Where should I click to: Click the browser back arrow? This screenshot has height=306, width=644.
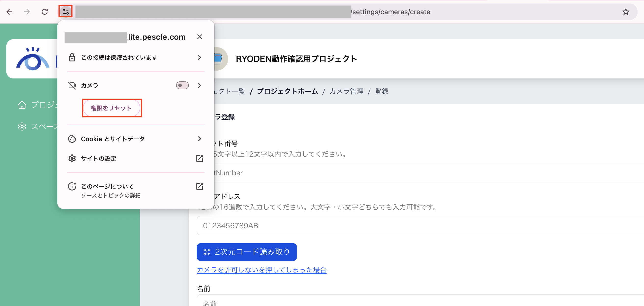tap(10, 12)
